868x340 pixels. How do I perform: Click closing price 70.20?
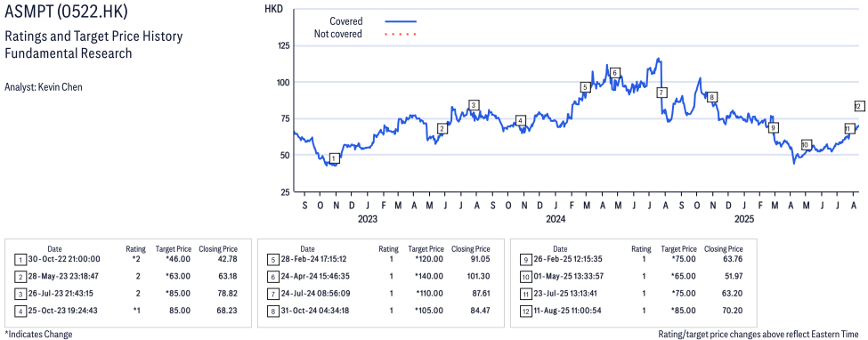pos(732,310)
